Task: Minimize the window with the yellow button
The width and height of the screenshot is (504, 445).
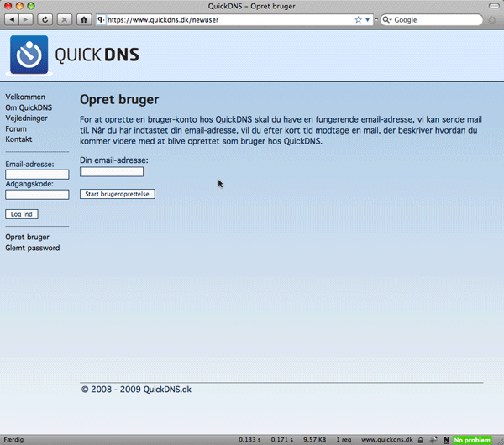Action: (x=19, y=6)
